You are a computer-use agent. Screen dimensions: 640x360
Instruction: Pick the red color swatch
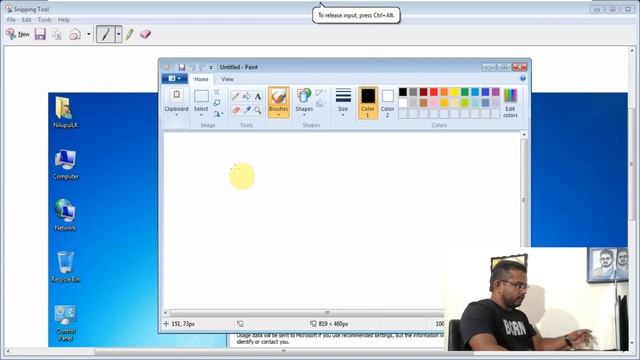[433, 92]
